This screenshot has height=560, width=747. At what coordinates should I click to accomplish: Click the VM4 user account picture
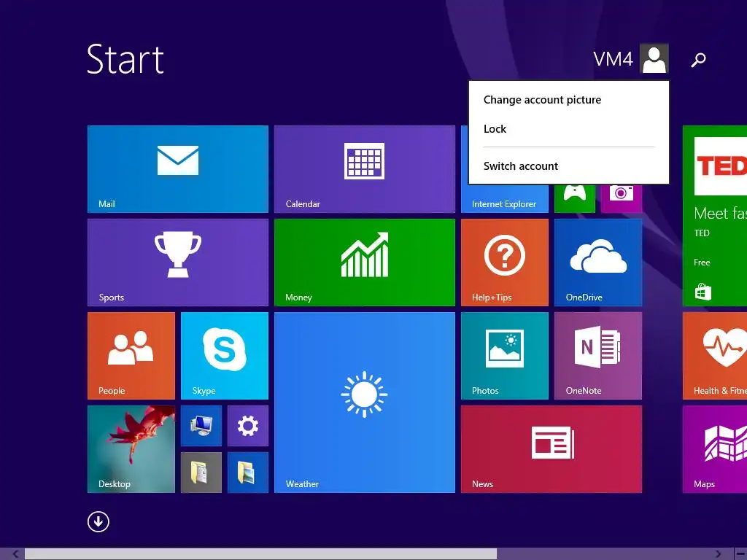coord(654,58)
